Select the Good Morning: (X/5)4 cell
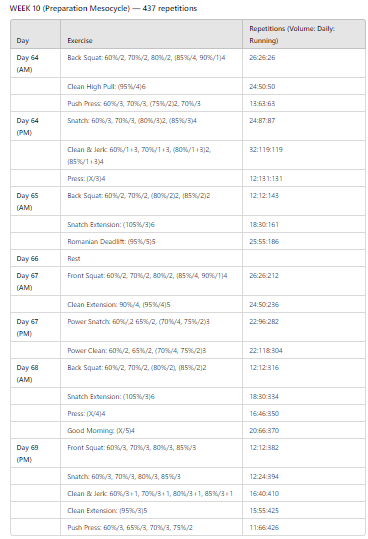The height and width of the screenshot is (539, 368). click(x=152, y=430)
